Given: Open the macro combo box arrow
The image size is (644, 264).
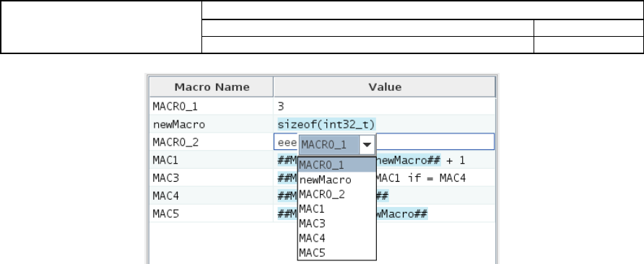Looking at the screenshot, I should pyautogui.click(x=367, y=144).
